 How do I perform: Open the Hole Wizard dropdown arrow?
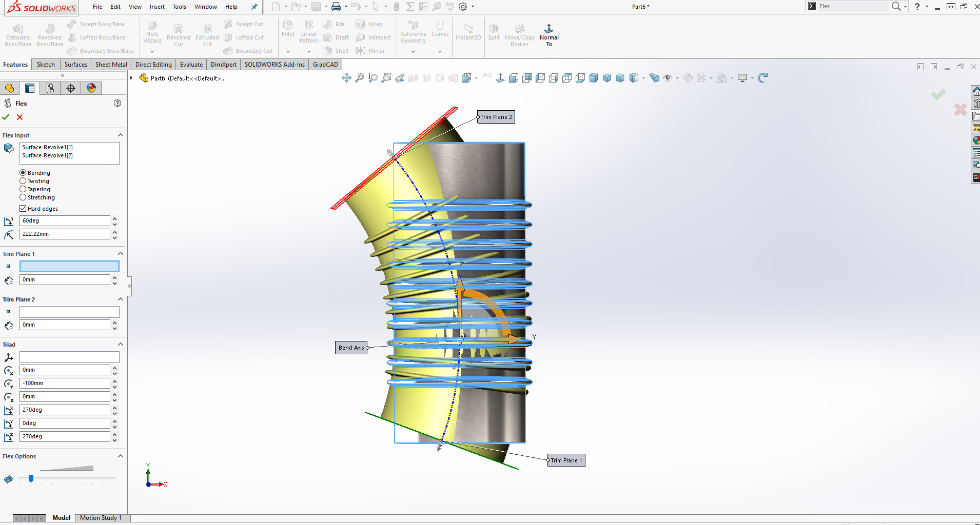point(152,52)
